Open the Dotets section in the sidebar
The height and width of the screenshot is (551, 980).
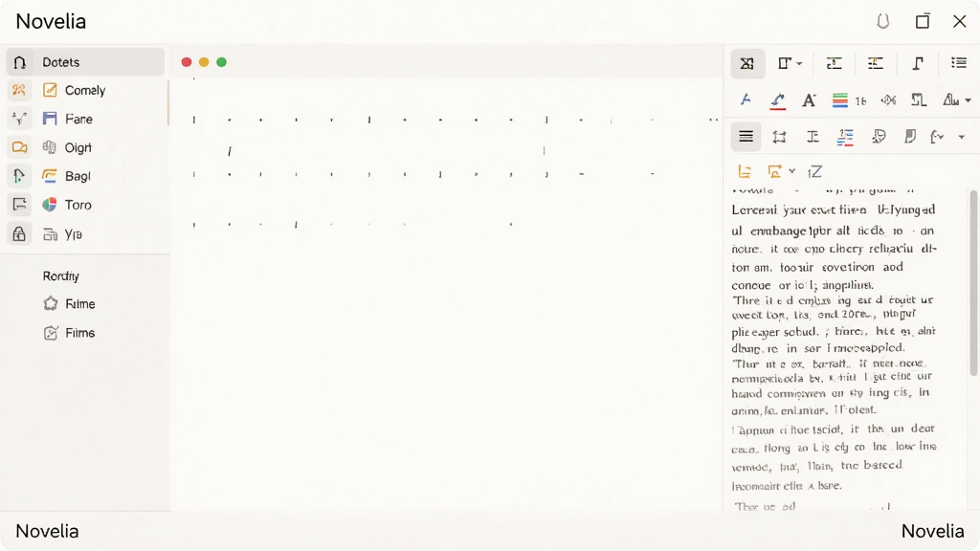tap(85, 62)
